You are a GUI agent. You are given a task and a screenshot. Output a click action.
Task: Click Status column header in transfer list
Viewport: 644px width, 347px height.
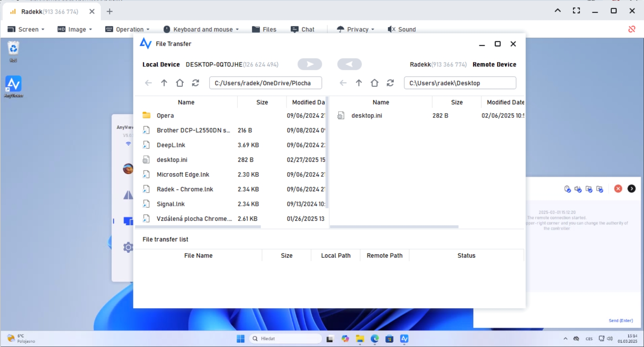466,255
